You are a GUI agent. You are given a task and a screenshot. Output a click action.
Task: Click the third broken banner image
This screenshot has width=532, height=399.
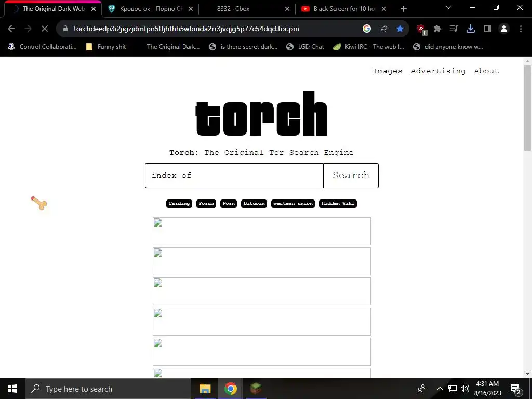(262, 291)
